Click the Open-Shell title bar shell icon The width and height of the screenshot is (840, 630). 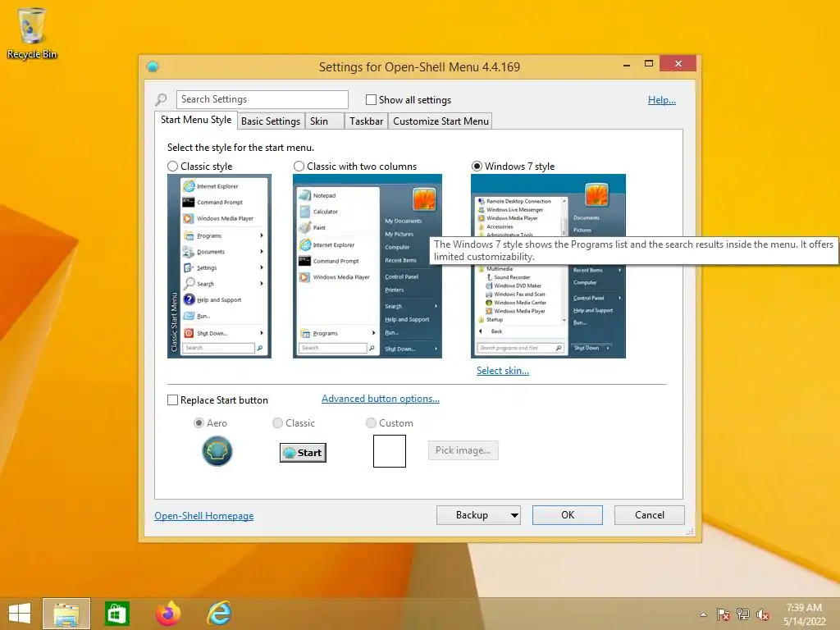click(x=153, y=66)
